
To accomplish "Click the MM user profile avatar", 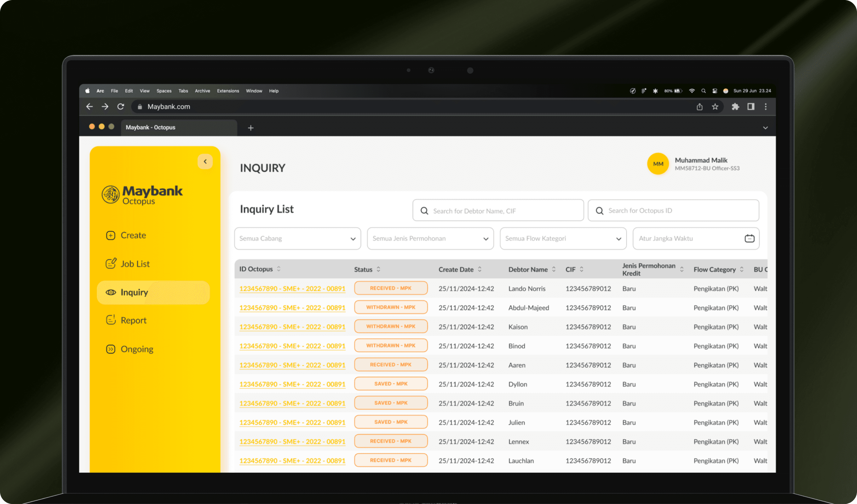I will (658, 163).
